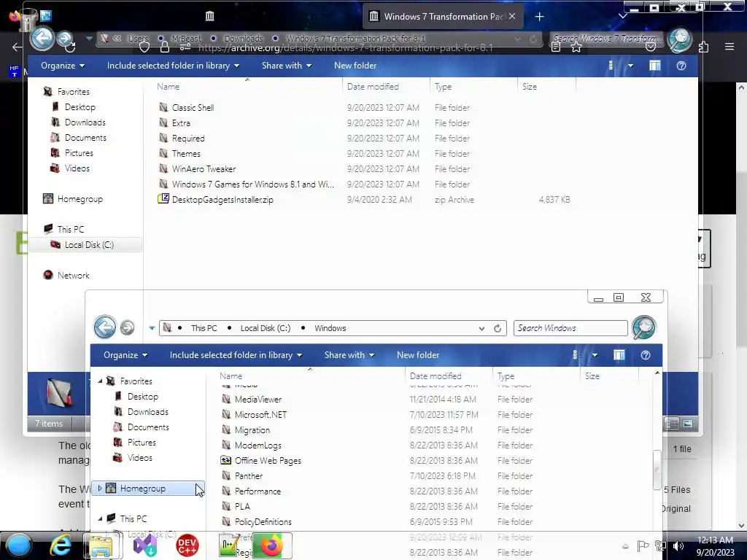Open a new Firefox tab

[539, 17]
